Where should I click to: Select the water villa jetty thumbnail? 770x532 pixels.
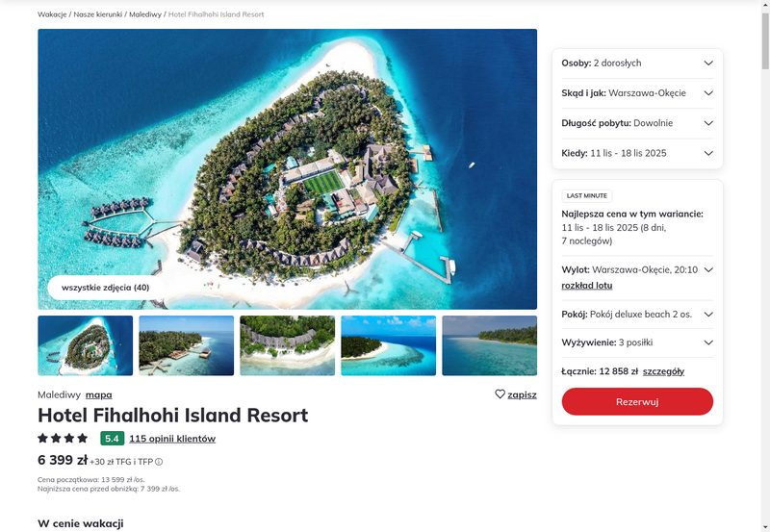click(x=186, y=345)
